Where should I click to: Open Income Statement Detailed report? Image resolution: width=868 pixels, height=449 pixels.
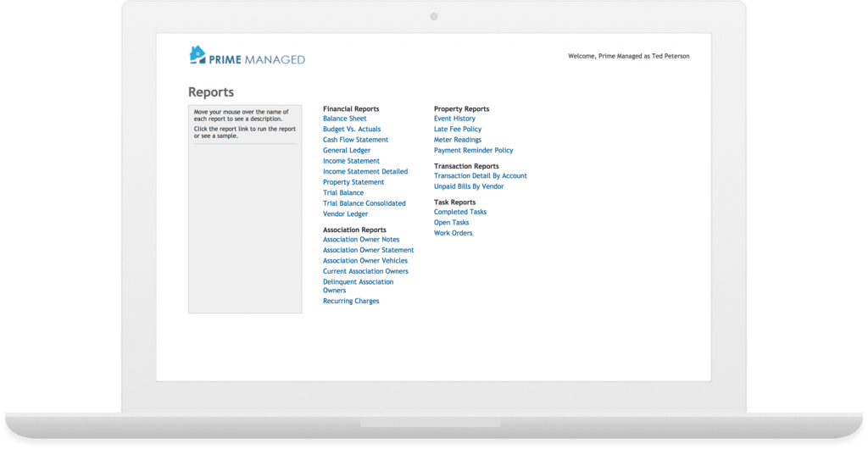[x=365, y=171]
